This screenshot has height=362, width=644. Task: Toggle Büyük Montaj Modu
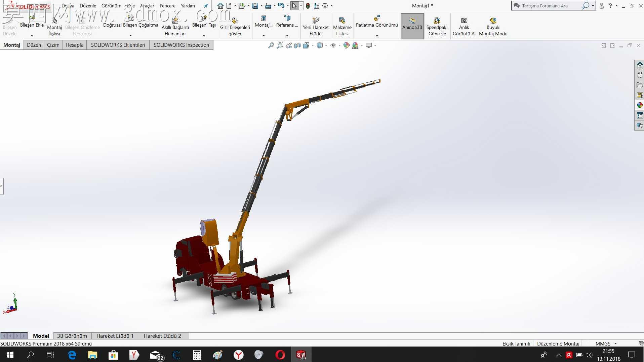click(x=493, y=26)
